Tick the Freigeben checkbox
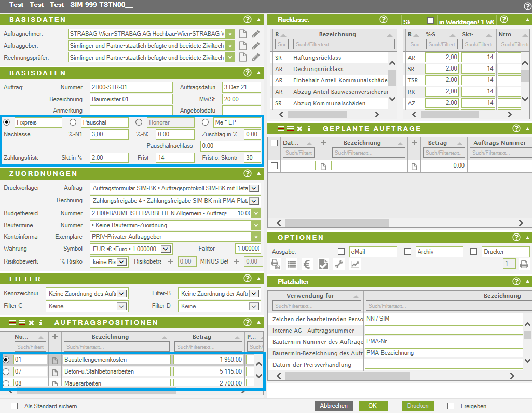532x413 pixels. tap(451, 406)
